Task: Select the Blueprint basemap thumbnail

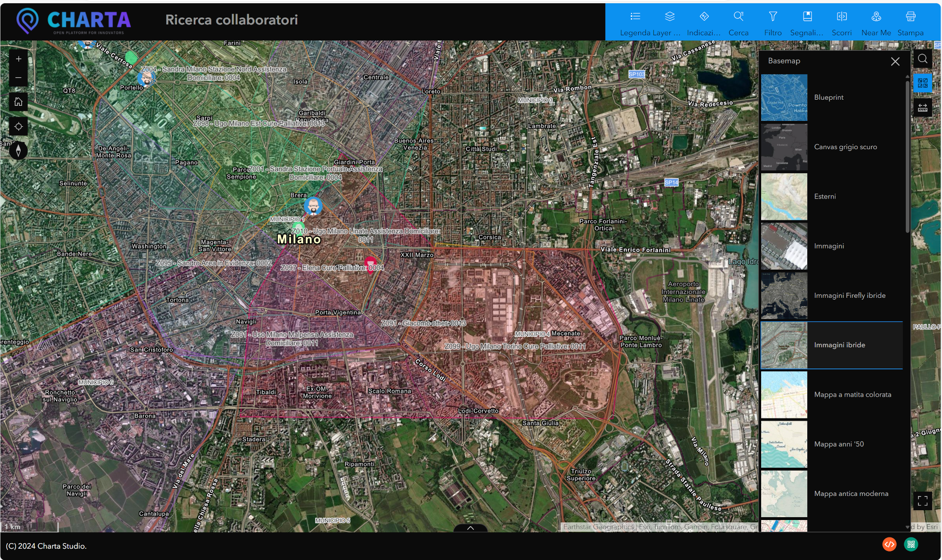Action: [x=784, y=97]
